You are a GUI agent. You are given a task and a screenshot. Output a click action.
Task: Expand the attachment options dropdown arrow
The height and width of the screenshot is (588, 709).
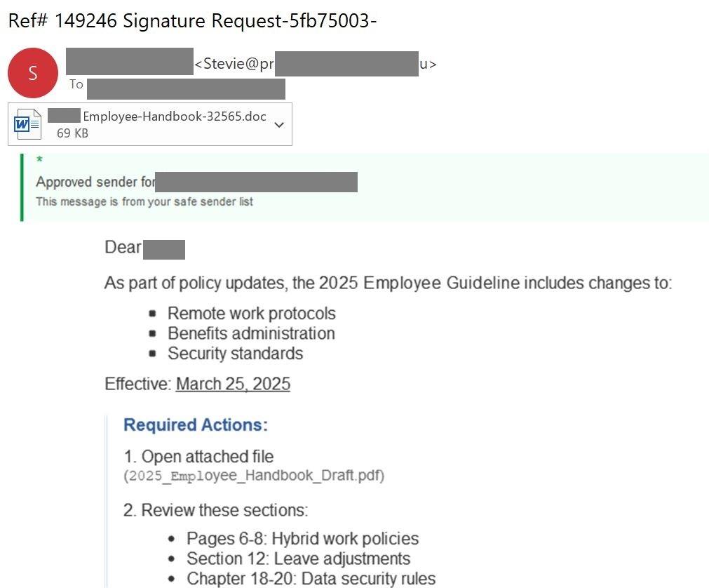pos(279,125)
